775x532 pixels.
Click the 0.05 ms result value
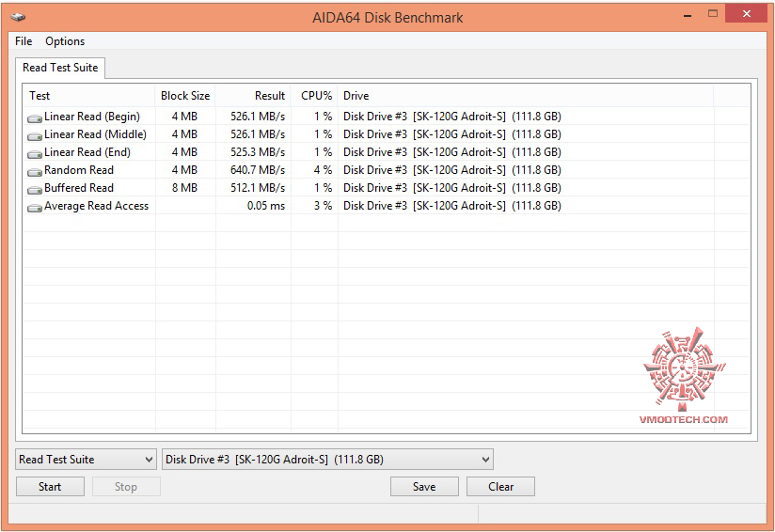pyautogui.click(x=266, y=206)
